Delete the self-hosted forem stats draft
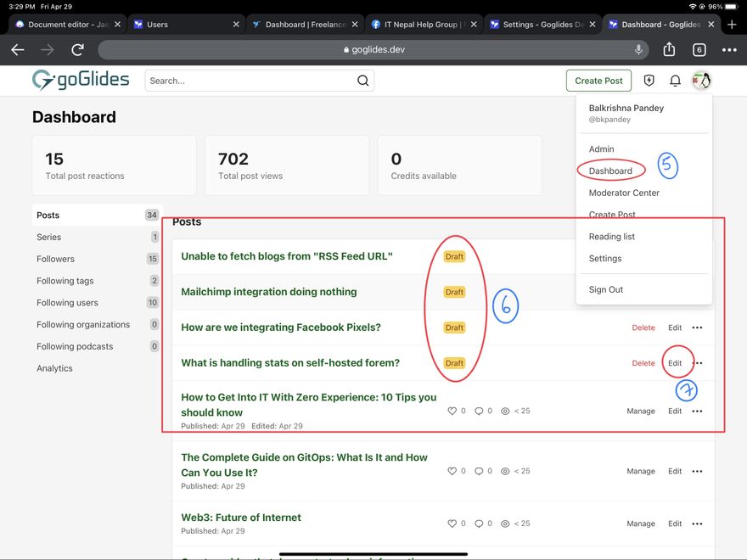 pyautogui.click(x=643, y=363)
